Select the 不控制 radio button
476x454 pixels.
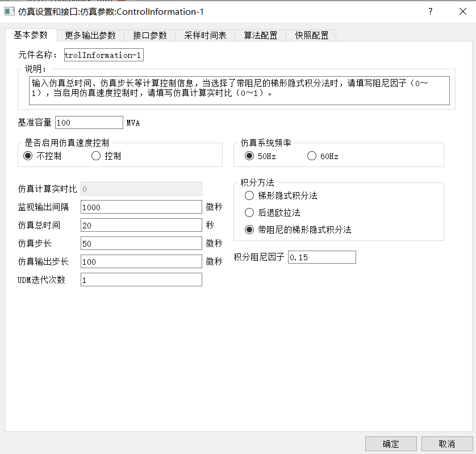(28, 156)
